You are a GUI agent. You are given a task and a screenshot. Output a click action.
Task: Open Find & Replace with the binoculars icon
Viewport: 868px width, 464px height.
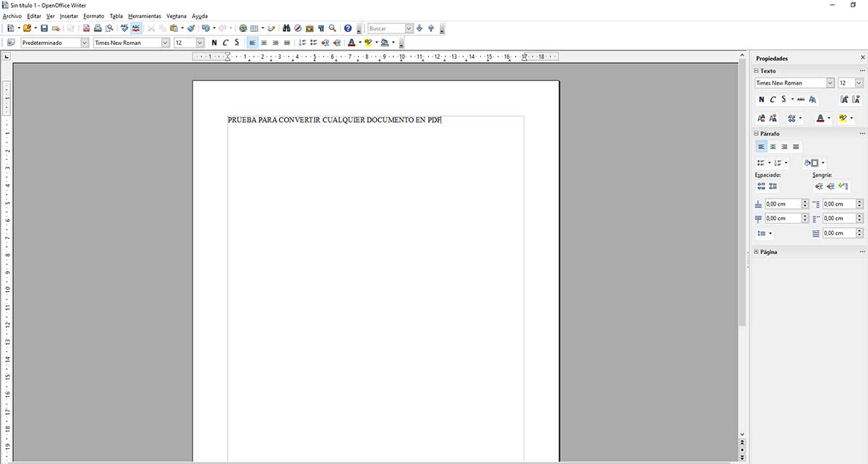[x=286, y=28]
